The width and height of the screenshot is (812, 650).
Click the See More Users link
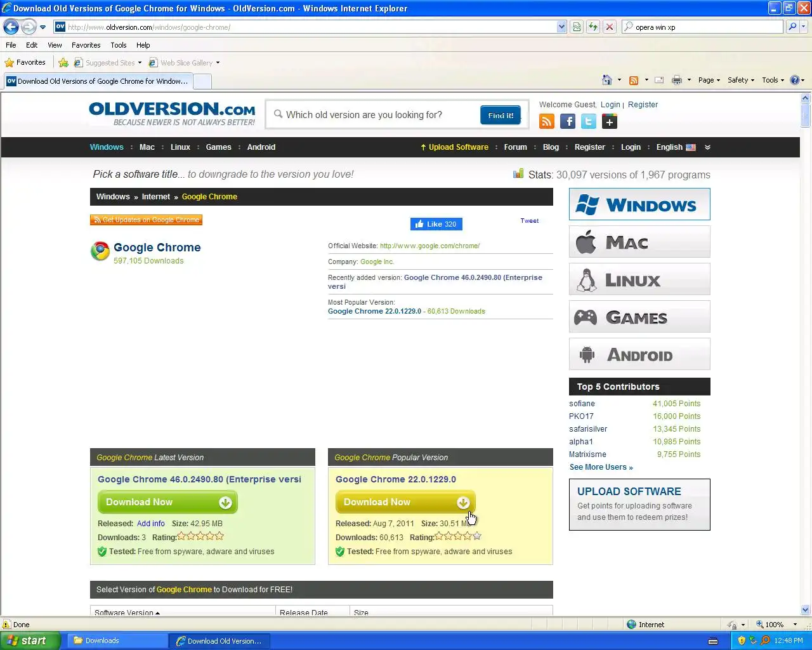pos(601,467)
